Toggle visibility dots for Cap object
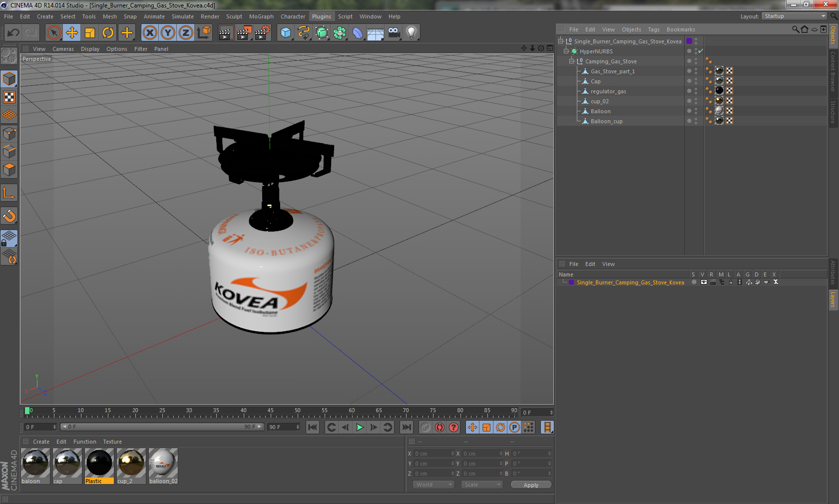This screenshot has height=504, width=839. point(696,81)
